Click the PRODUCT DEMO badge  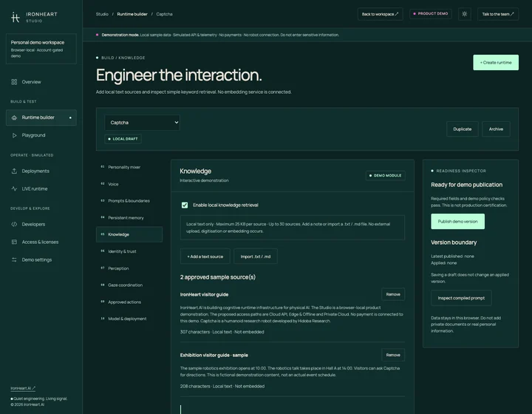(431, 13)
